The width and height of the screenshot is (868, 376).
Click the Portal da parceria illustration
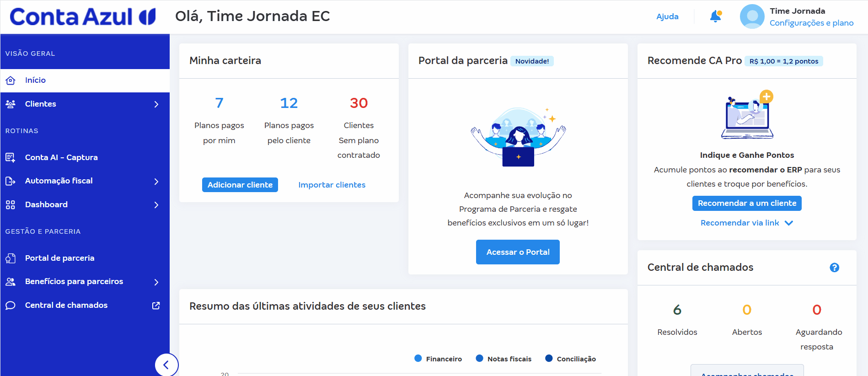coord(518,137)
